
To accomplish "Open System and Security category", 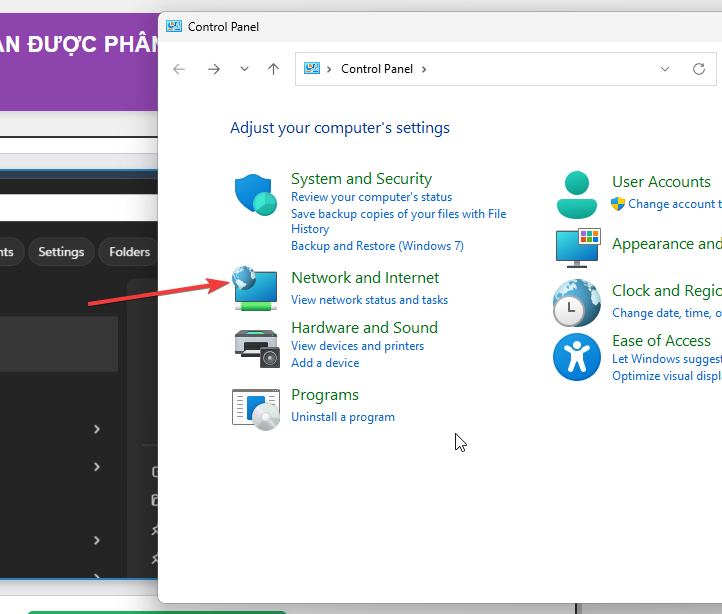I will click(361, 179).
